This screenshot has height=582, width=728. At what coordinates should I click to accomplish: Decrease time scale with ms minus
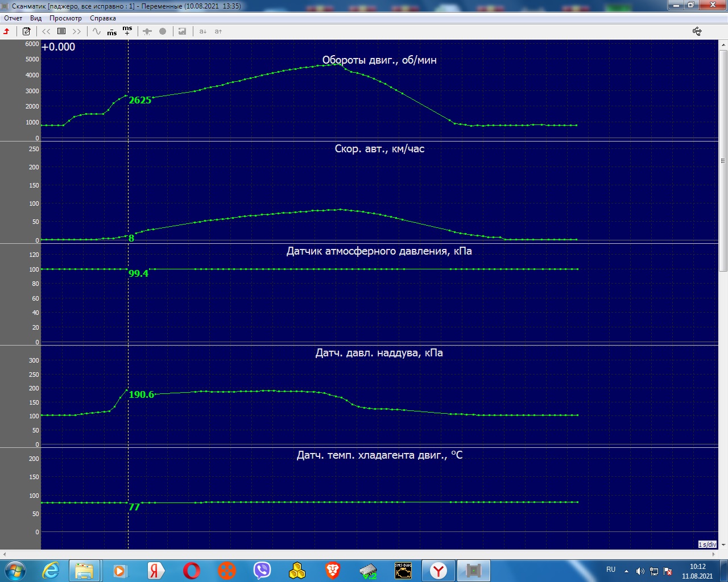(x=112, y=32)
